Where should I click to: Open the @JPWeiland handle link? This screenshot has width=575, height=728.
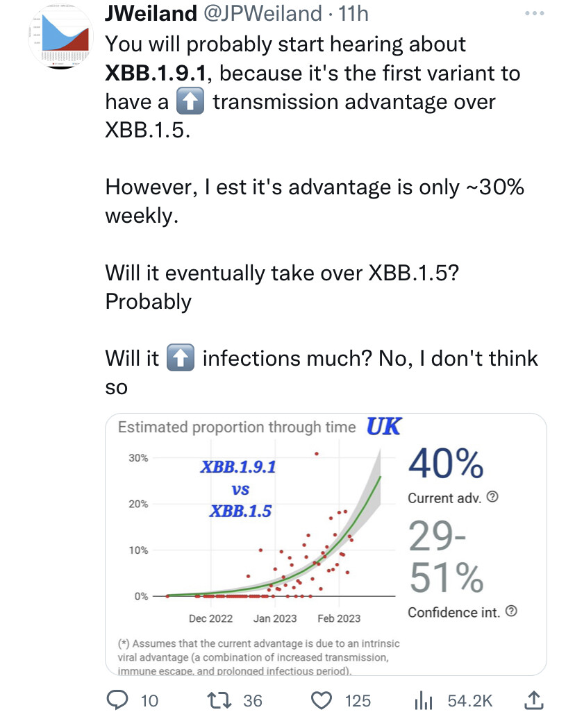262,13
